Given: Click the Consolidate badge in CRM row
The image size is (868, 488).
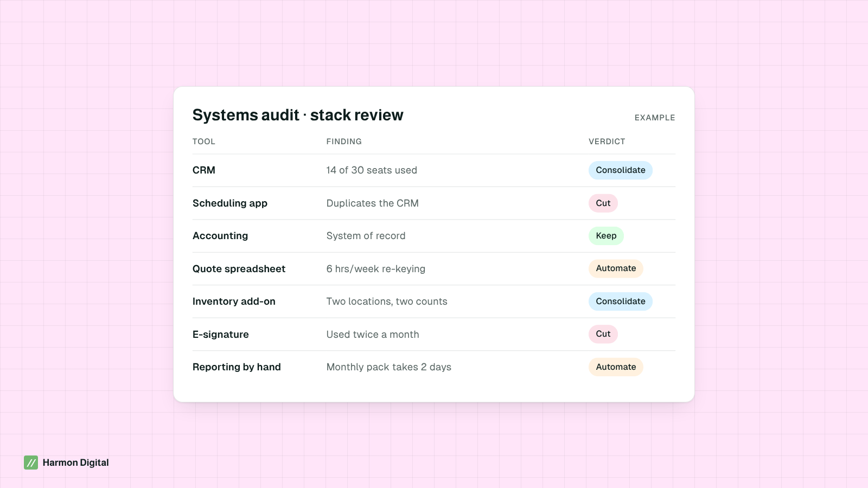Looking at the screenshot, I should tap(621, 170).
